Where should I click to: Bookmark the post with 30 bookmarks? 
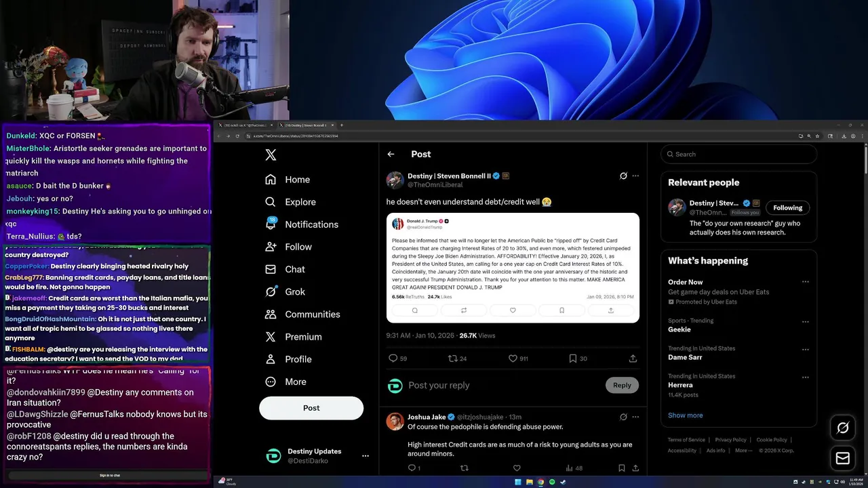pos(573,359)
